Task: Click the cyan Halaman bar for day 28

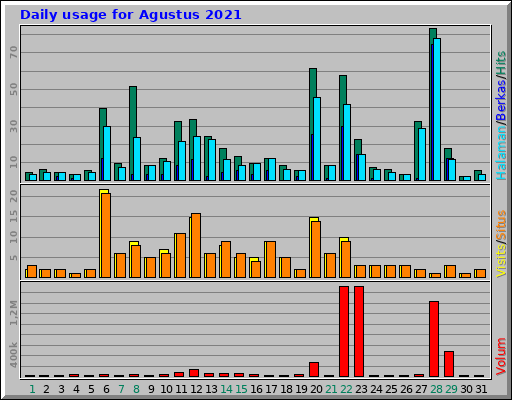Action: [x=437, y=109]
